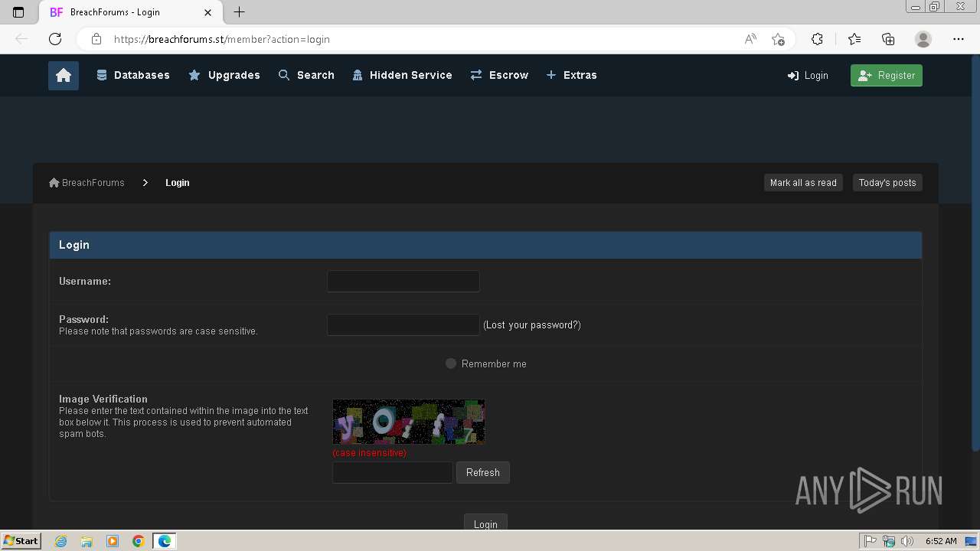Open Action Center flag tray icon
The width and height of the screenshot is (980, 551).
click(x=871, y=541)
